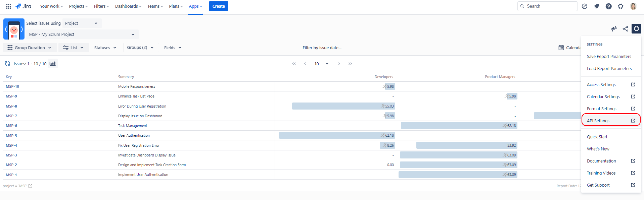The image size is (644, 200).
Task: Click the share icon near settings
Action: 625,29
